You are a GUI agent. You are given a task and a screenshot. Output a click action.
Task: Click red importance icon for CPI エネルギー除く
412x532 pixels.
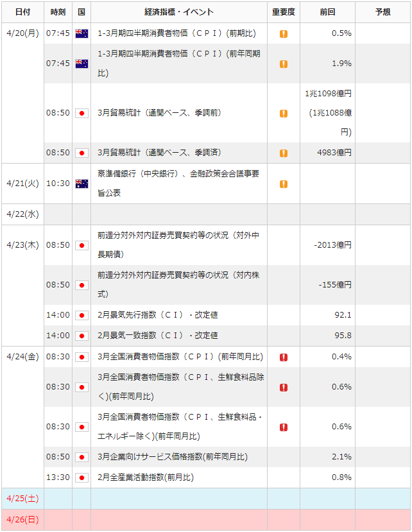(284, 427)
